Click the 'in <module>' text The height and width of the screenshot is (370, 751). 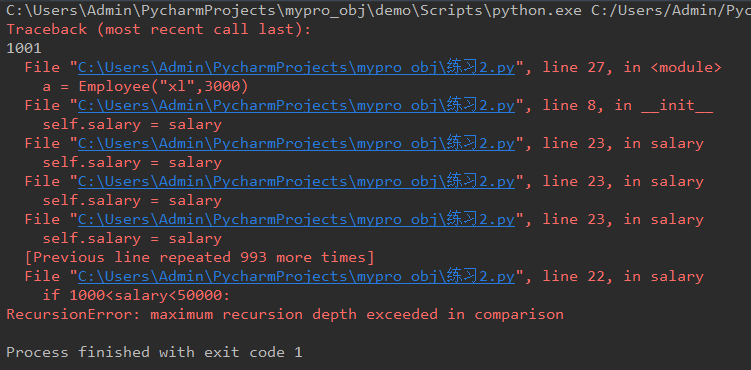672,67
